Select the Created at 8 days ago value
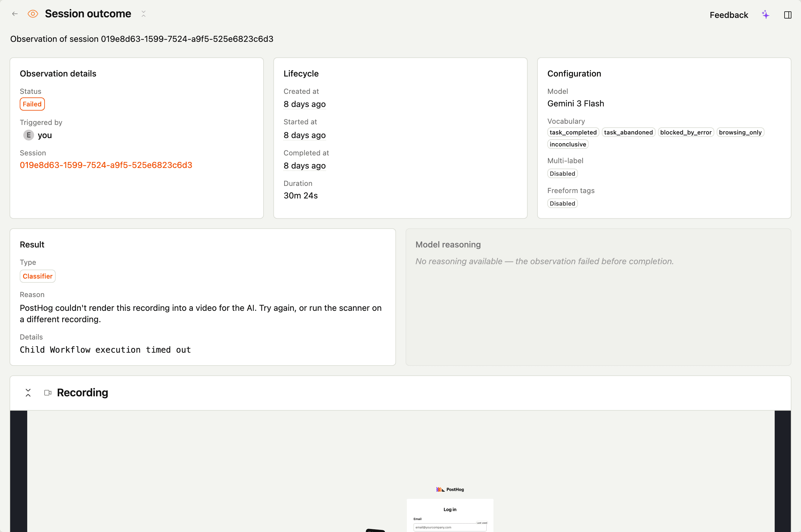 click(x=304, y=104)
